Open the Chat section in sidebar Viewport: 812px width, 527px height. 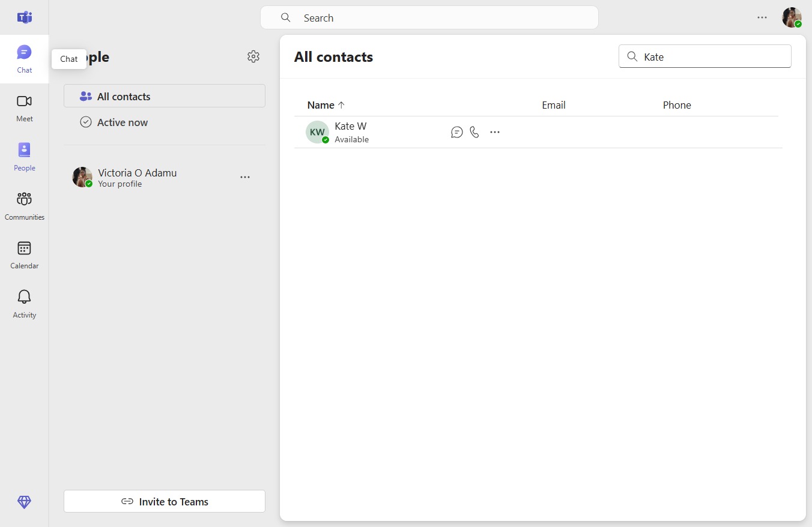click(24, 59)
